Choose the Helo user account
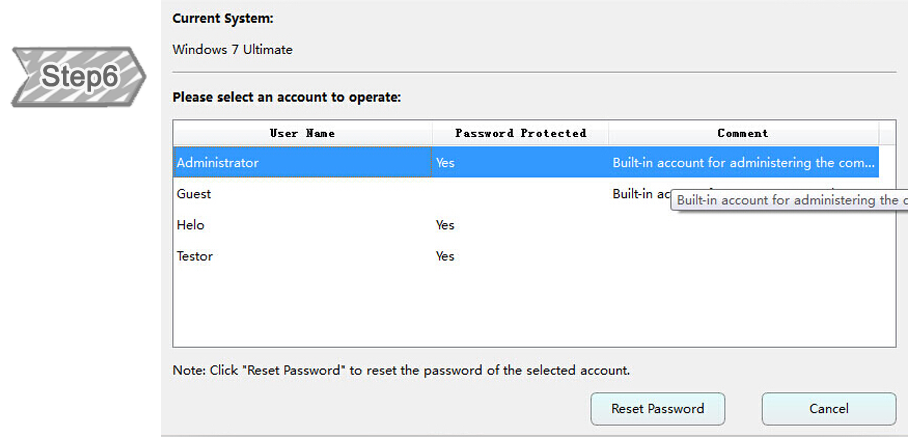Image resolution: width=918 pixels, height=437 pixels. [190, 225]
